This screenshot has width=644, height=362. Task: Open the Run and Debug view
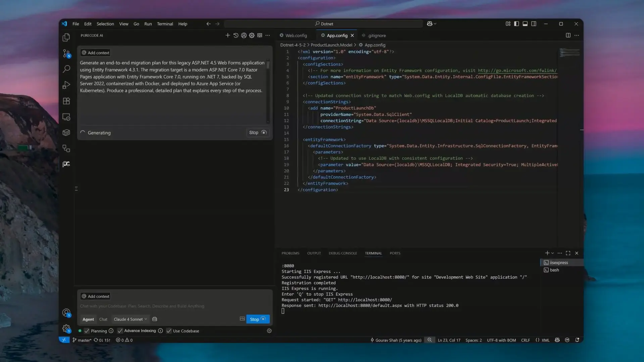66,85
